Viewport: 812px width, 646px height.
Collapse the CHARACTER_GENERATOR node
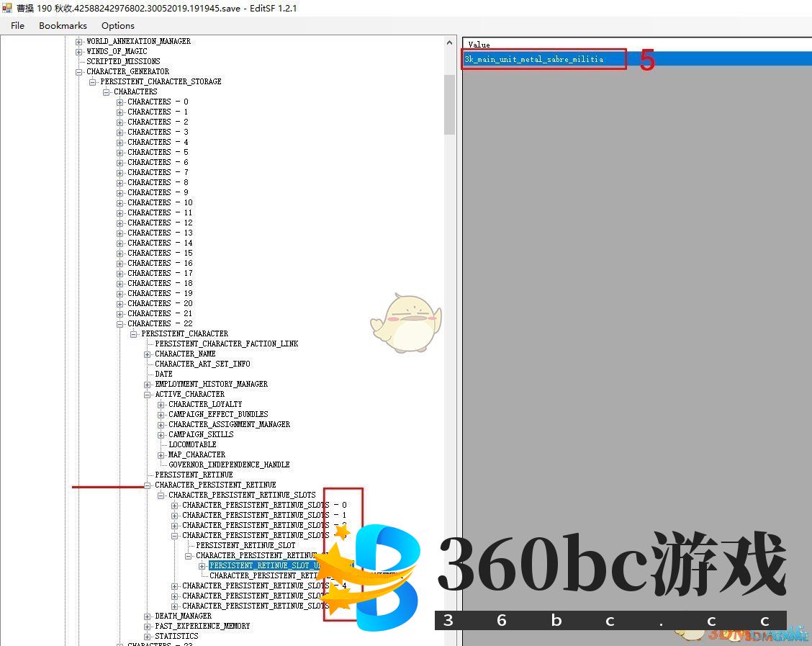pyautogui.click(x=78, y=72)
